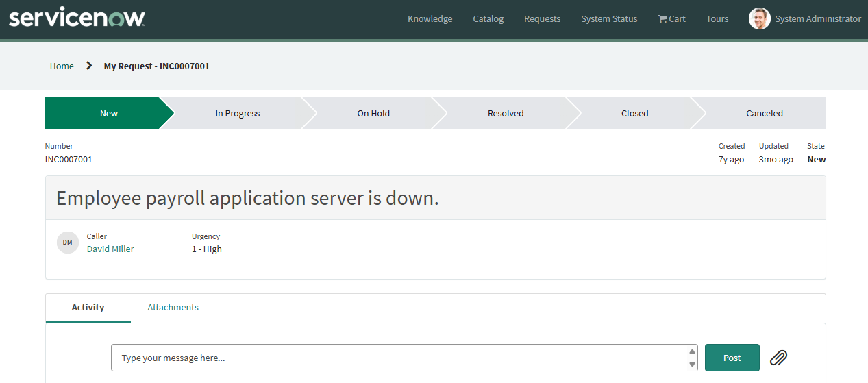Image resolution: width=868 pixels, height=383 pixels.
Task: Click the New state value
Action: click(817, 159)
